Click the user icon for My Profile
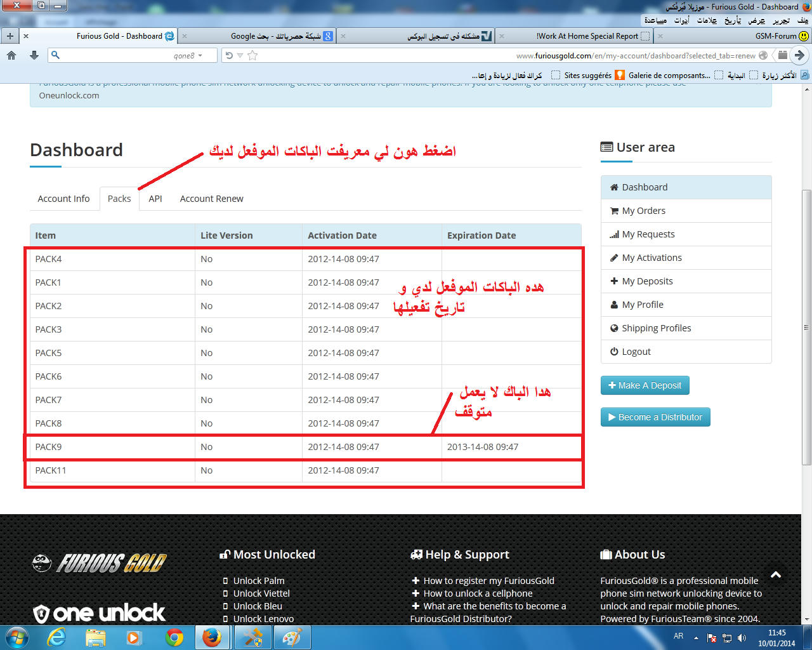 [x=614, y=305]
